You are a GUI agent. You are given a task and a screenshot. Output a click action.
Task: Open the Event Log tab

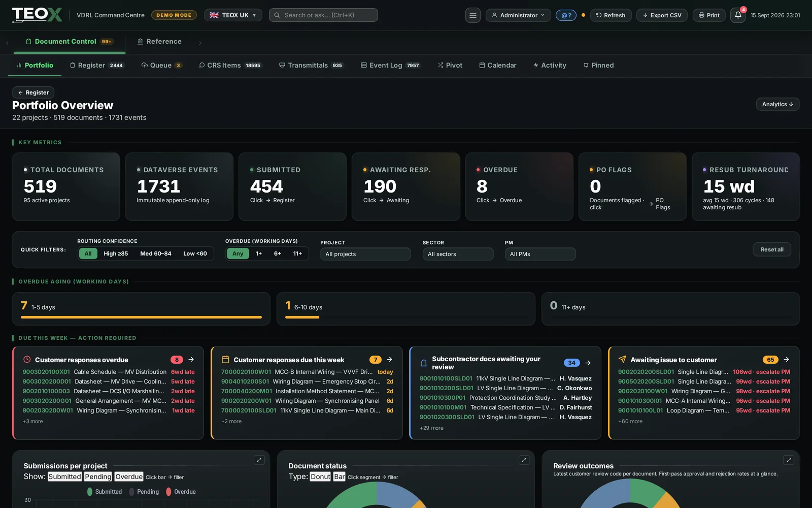pyautogui.click(x=390, y=65)
